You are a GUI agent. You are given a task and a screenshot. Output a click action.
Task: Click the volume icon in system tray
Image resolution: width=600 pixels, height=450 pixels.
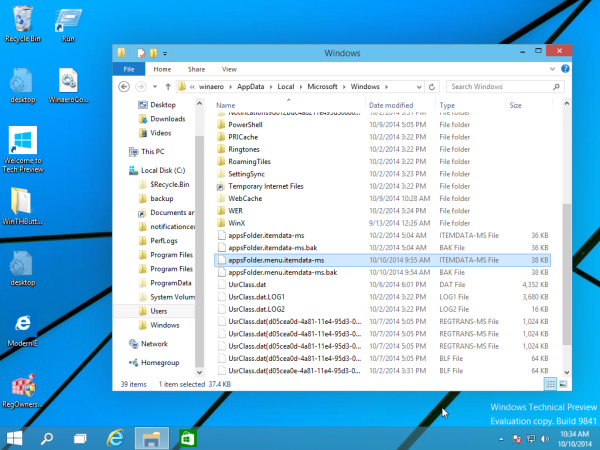[545, 439]
